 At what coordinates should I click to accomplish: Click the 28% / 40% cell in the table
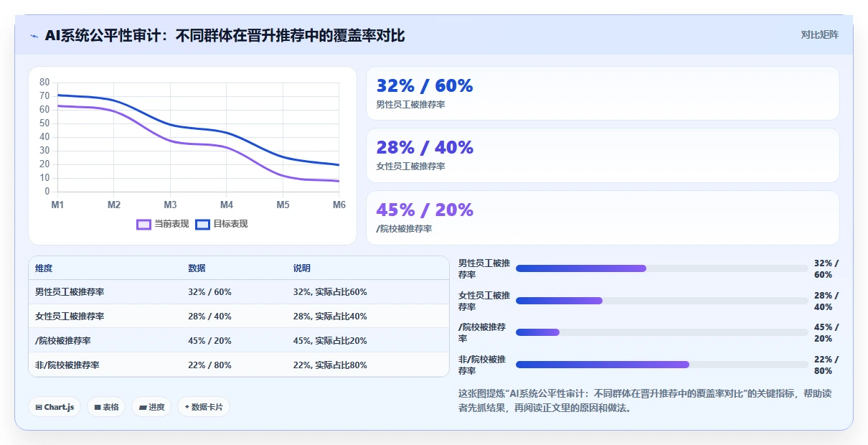pos(209,316)
